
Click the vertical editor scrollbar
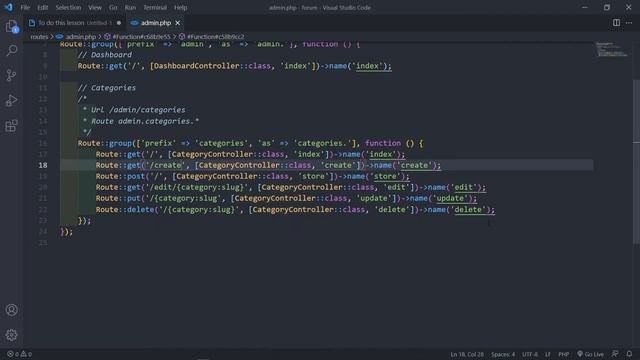point(636,163)
